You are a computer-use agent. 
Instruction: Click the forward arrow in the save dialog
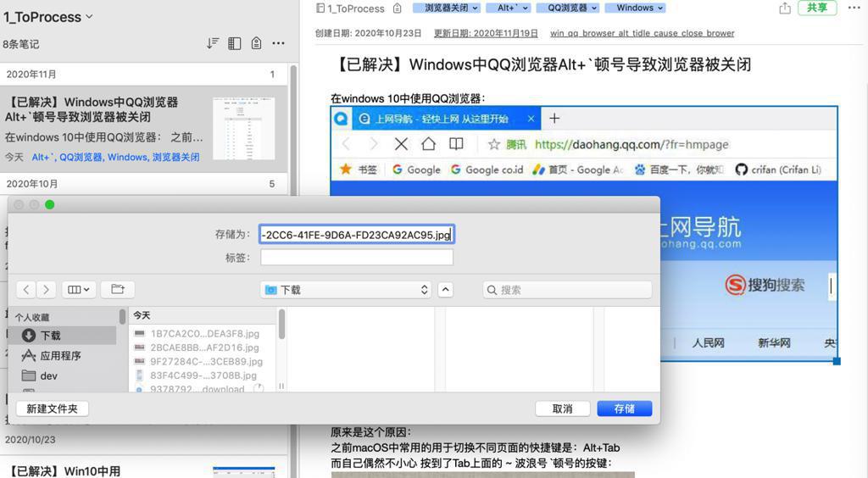pyautogui.click(x=46, y=289)
